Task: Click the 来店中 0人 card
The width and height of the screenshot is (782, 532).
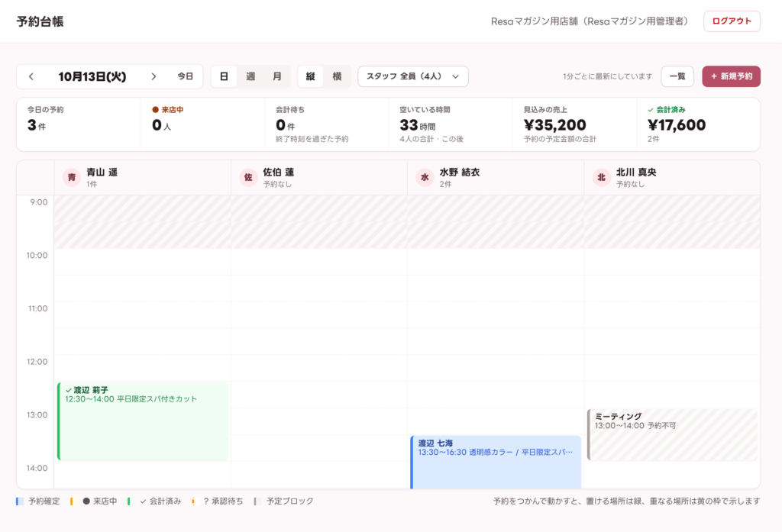Action: point(203,124)
